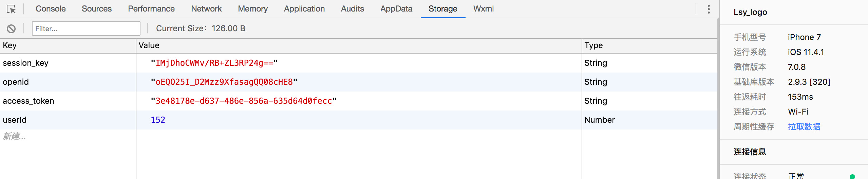The image size is (868, 179).
Task: Click the access_token value cell
Action: (244, 101)
